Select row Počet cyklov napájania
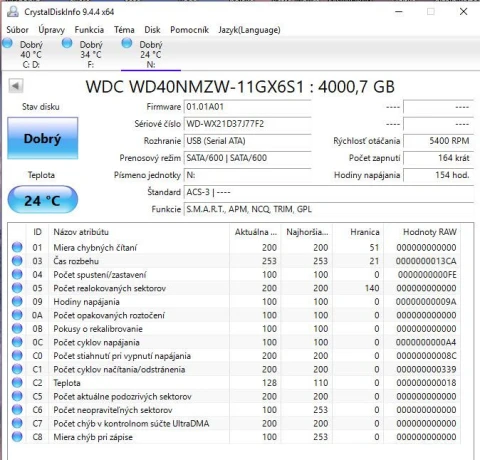The height and width of the screenshot is (460, 480). coord(234,342)
